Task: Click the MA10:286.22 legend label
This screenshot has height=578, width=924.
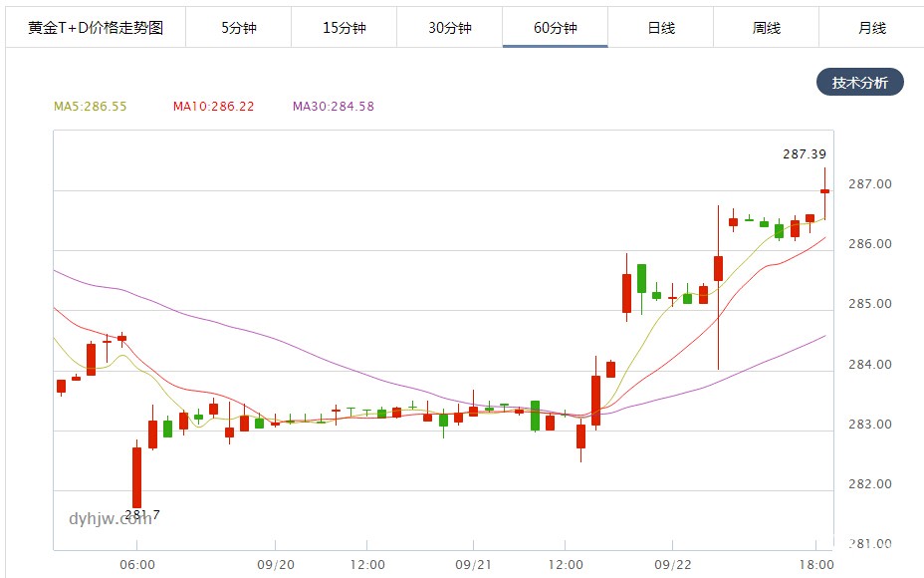Action: click(x=213, y=106)
